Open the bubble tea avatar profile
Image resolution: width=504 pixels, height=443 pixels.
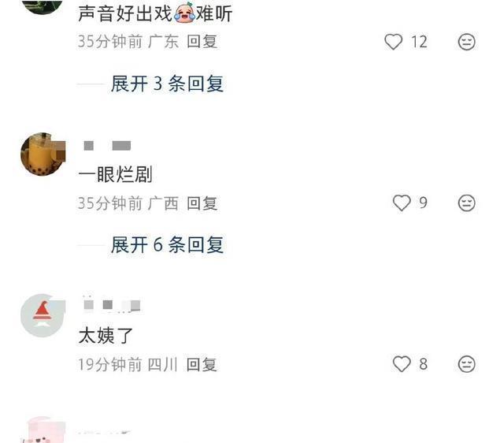click(43, 154)
